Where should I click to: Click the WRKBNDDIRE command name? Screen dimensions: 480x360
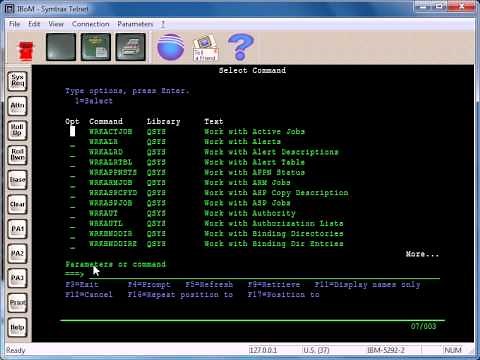113,244
